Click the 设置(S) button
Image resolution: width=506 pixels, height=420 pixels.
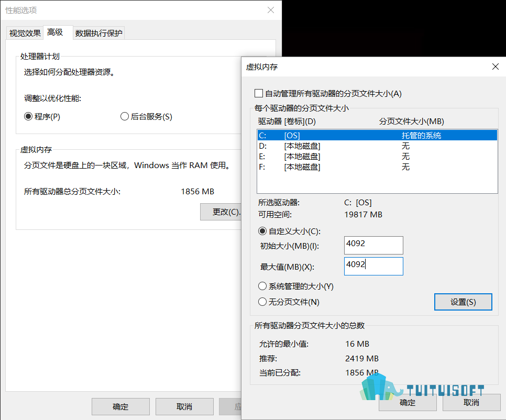(463, 302)
